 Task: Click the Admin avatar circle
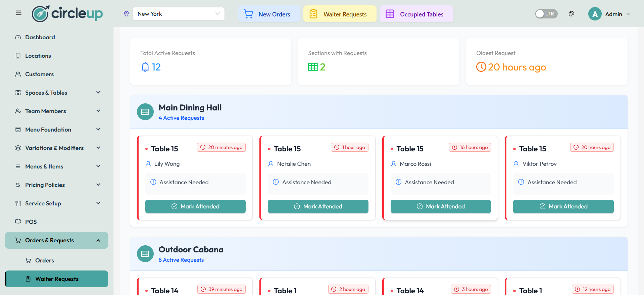(595, 14)
